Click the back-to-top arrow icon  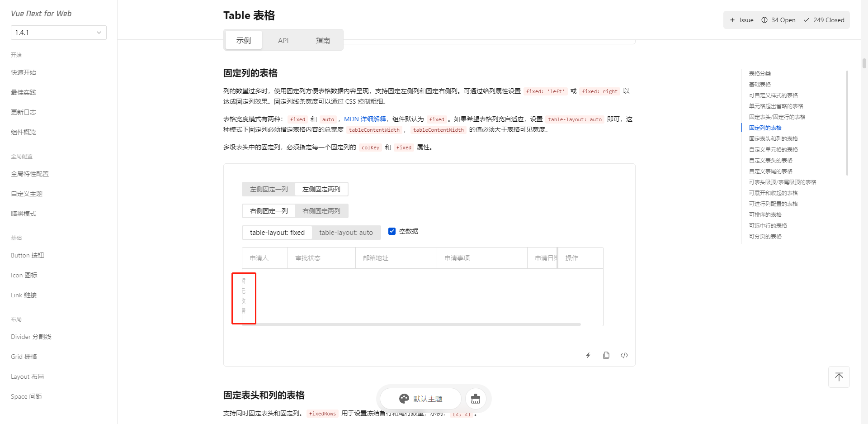839,376
